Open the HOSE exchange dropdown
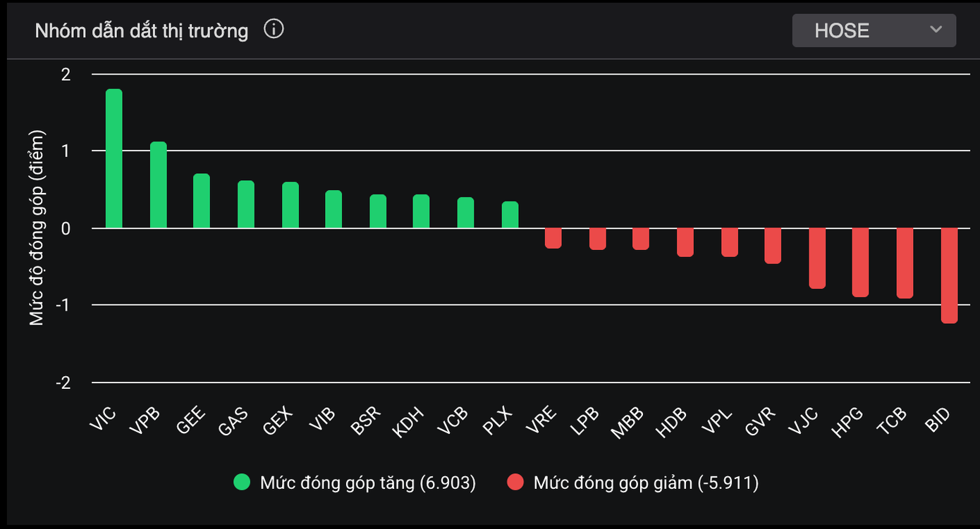980x529 pixels. 874,30
